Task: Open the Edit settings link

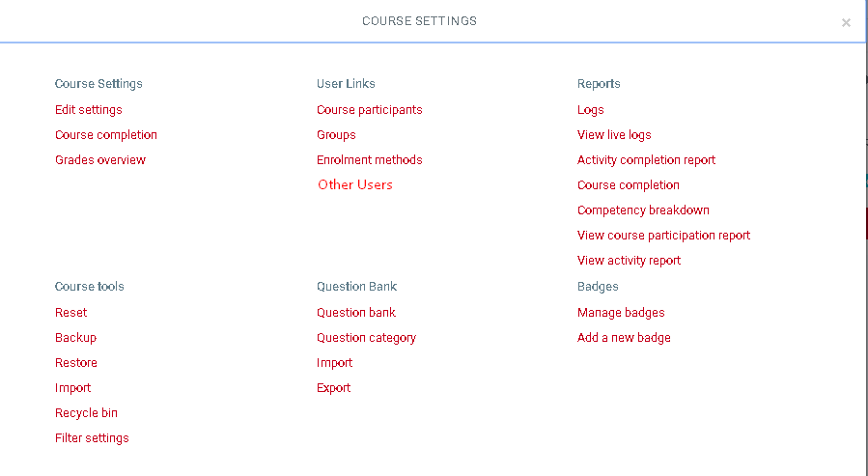Action: (89, 110)
